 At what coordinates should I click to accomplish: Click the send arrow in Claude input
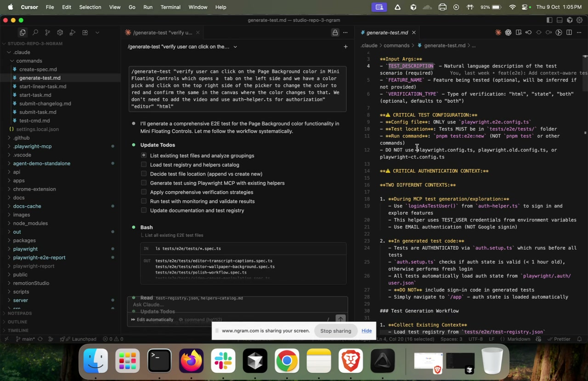click(340, 319)
